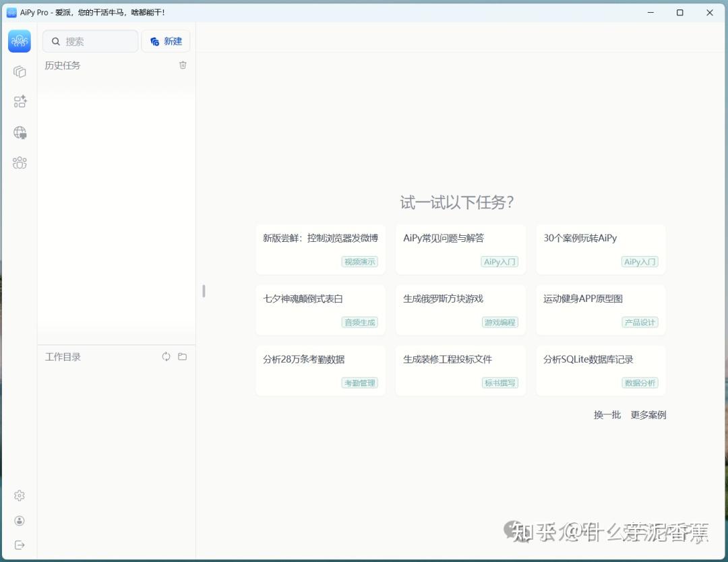Click the 音频生成 tag
Screen dimensions: 728x562
[359, 322]
